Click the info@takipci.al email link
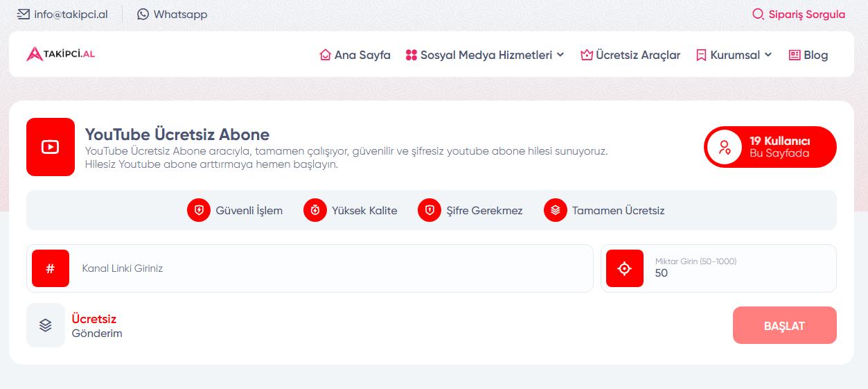Viewport: 868px width, 389px height. pyautogui.click(x=62, y=14)
